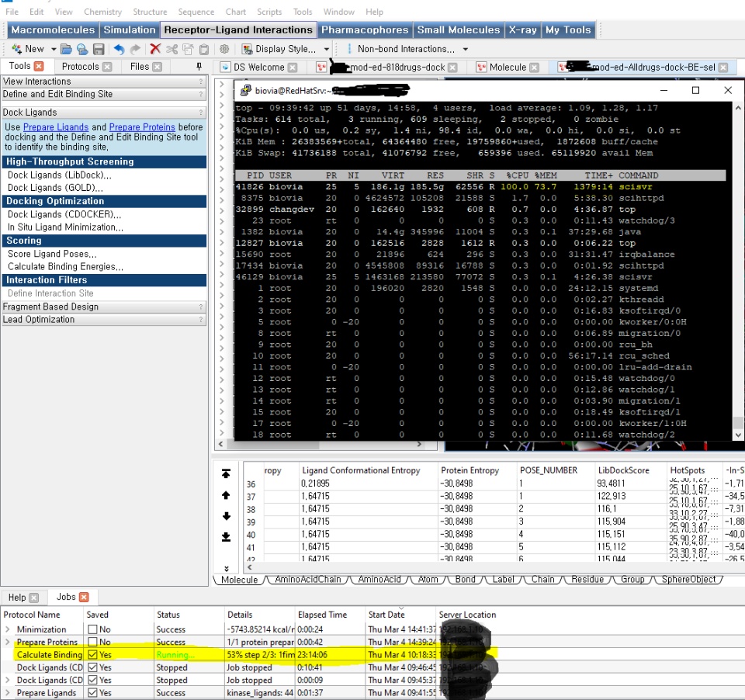Open the Chemistry menu
This screenshot has width=745, height=700.
102,12
